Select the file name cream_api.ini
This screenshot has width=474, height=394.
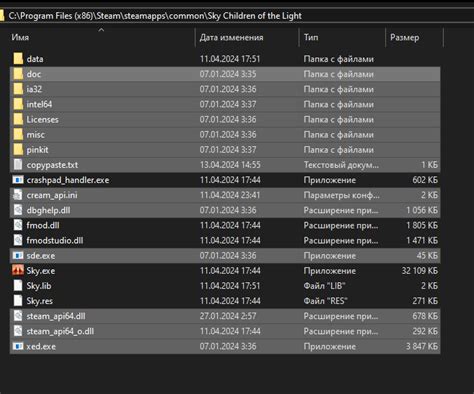[52, 195]
